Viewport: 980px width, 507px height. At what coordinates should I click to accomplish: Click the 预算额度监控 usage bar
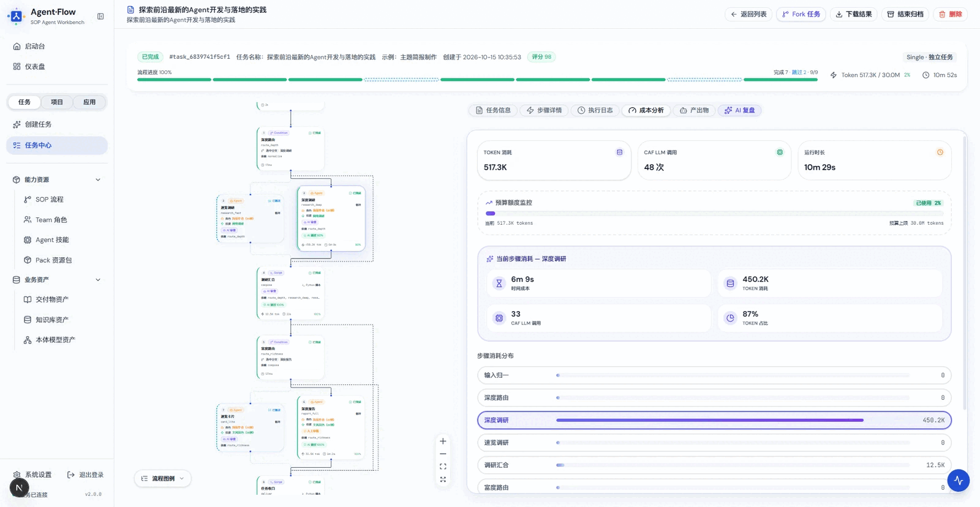tap(714, 213)
